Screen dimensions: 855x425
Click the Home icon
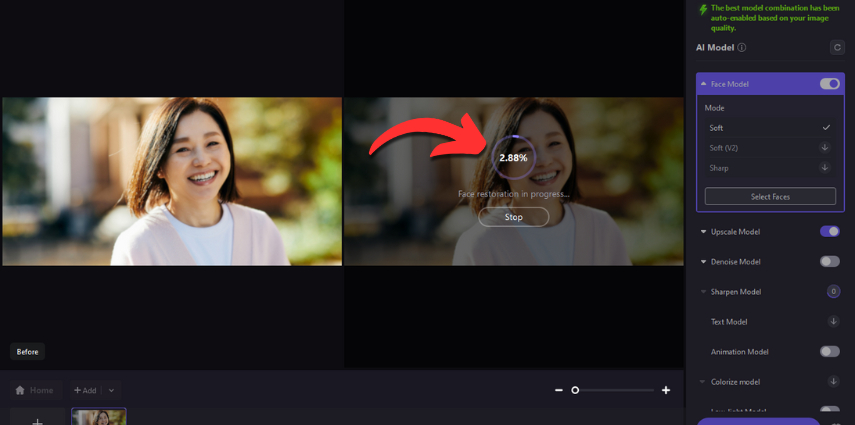click(x=20, y=390)
